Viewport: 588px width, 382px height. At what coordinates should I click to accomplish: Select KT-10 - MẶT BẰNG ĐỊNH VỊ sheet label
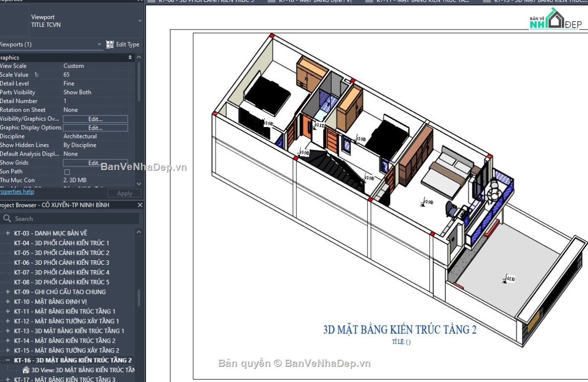coord(50,302)
